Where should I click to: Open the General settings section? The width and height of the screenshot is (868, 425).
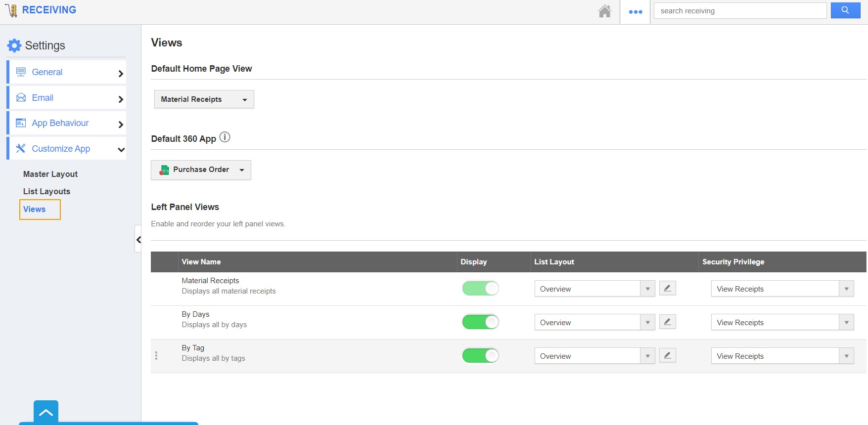(x=66, y=72)
